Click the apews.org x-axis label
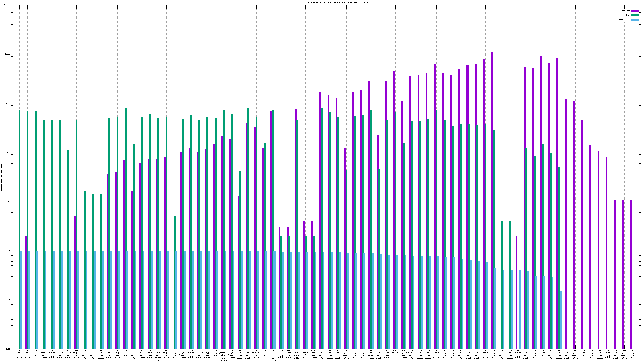Screen dimensions: 644x362 [x=583, y=354]
